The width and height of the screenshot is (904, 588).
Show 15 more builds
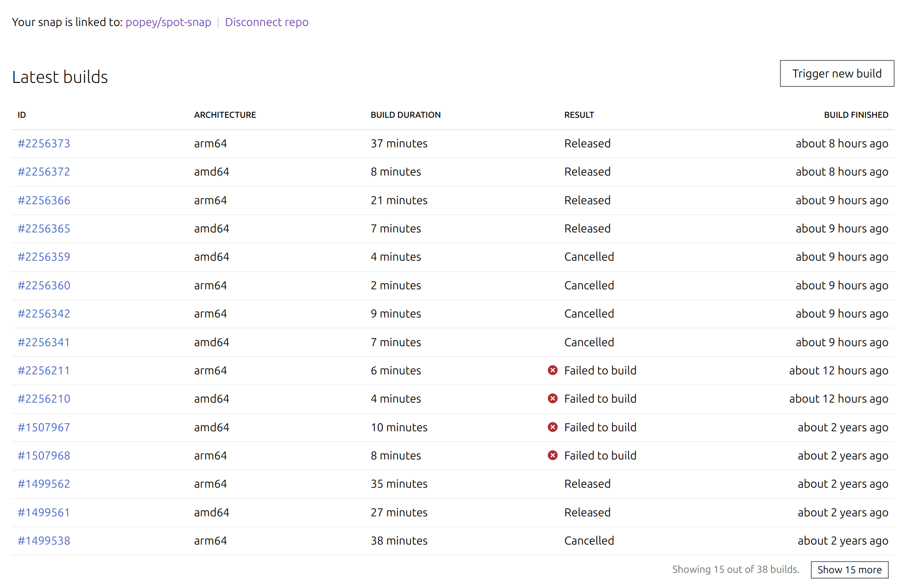(x=849, y=570)
